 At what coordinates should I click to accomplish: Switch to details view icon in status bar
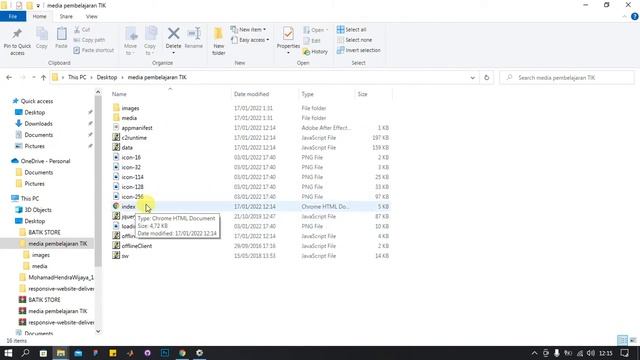pos(622,340)
